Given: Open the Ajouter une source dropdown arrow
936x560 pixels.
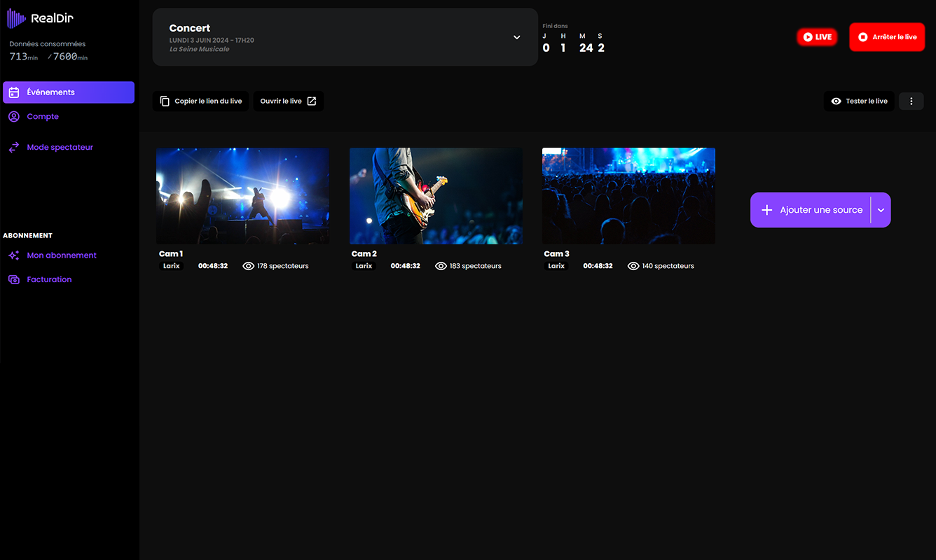Looking at the screenshot, I should pos(881,210).
